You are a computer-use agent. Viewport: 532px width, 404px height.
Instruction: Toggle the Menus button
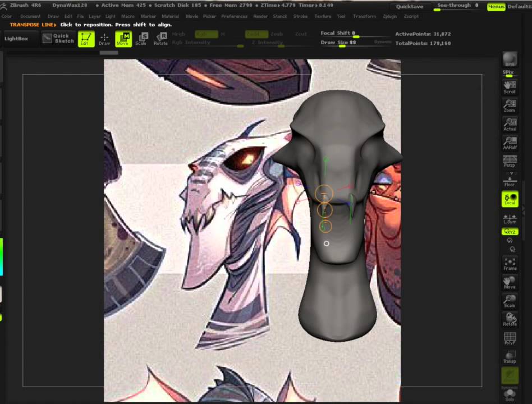pos(496,6)
